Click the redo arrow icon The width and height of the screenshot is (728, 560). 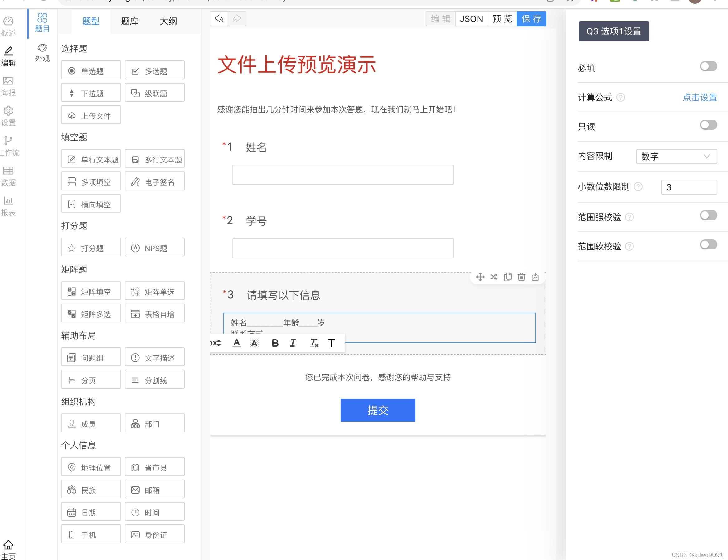click(237, 19)
